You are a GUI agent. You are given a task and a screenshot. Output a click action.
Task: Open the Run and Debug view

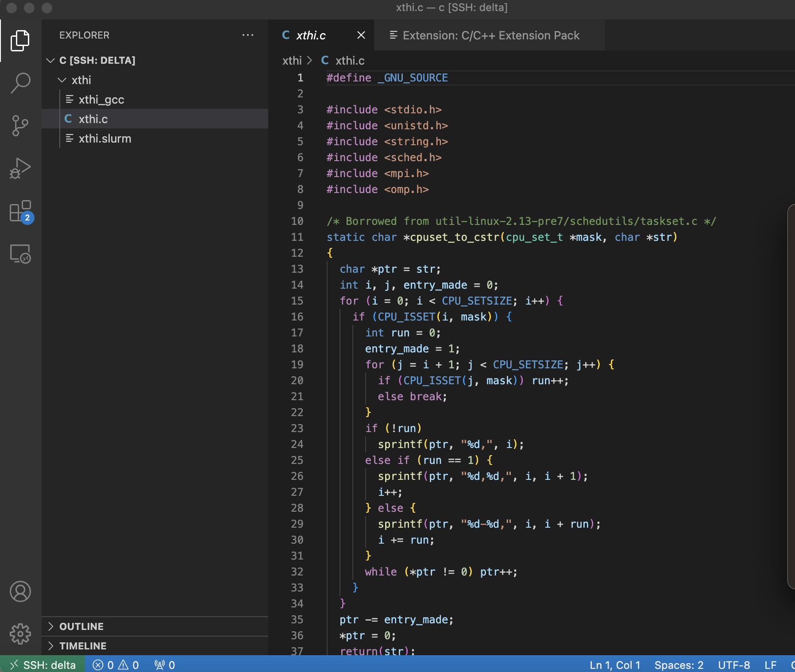point(20,168)
